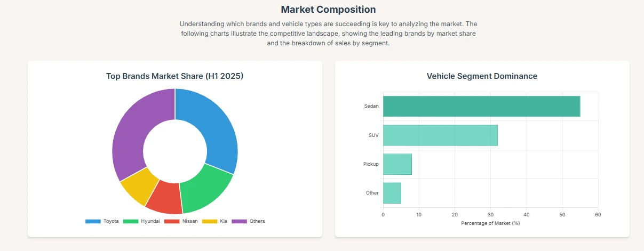Click the Sedan y-axis label
644x251 pixels.
click(371, 106)
